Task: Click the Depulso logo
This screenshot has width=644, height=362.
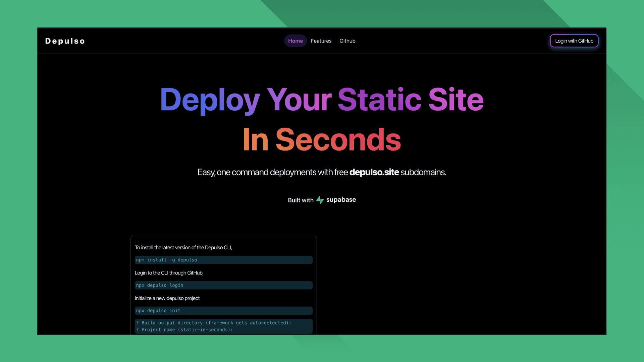Action: coord(65,41)
